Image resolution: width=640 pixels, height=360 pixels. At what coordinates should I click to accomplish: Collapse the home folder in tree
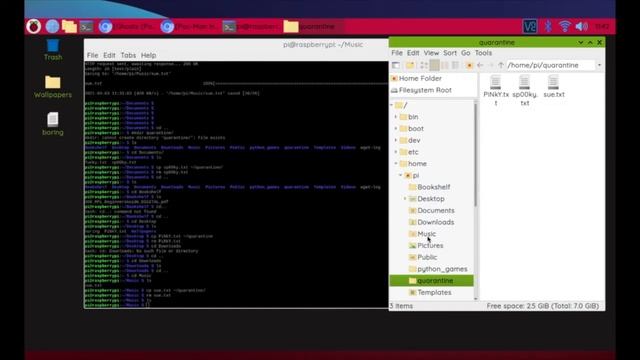(396, 164)
